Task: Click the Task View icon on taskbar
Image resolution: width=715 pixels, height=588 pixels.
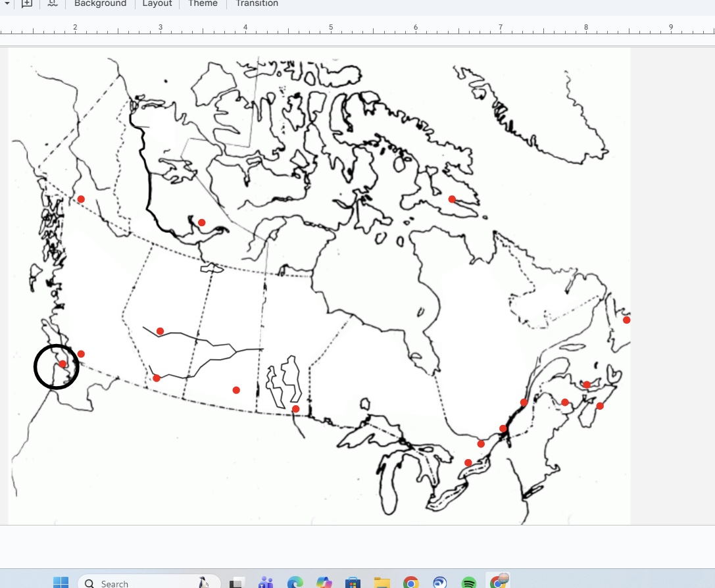Action: coord(237,582)
